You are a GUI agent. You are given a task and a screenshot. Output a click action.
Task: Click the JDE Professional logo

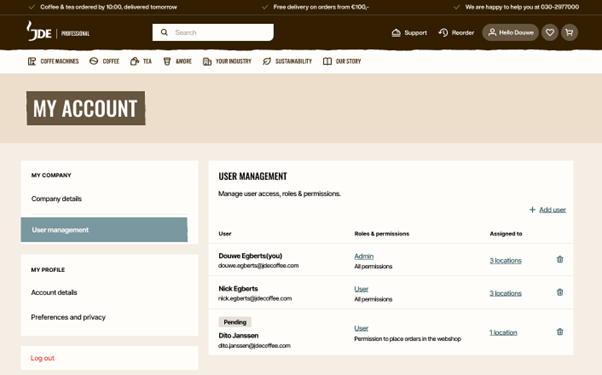(x=58, y=31)
